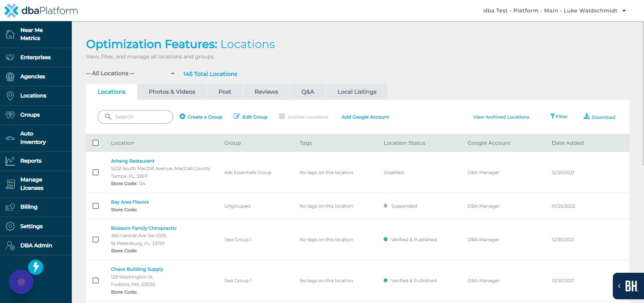Click the Ads Essentials Group cell

point(248,172)
